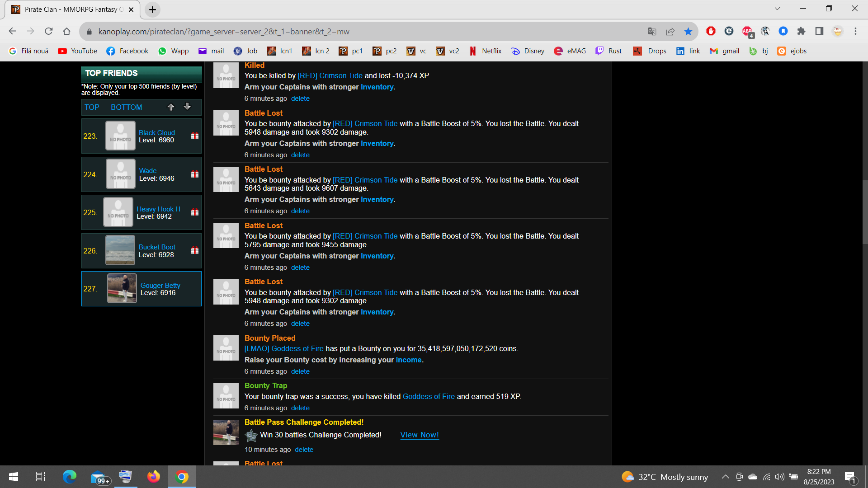Open Chrome three-dot menu
Screen dimensions: 868x488
(855, 31)
